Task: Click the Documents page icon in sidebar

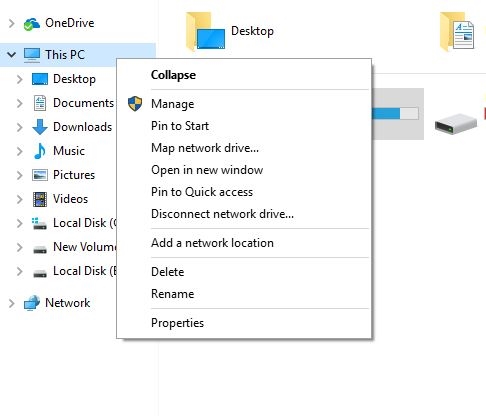Action: 40,103
